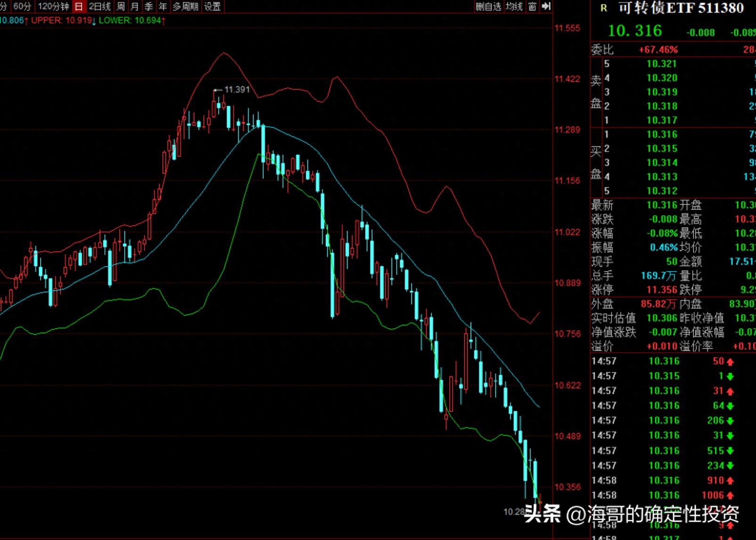Click the yellow R margin-trading icon
The height and width of the screenshot is (540, 756).
pos(603,8)
